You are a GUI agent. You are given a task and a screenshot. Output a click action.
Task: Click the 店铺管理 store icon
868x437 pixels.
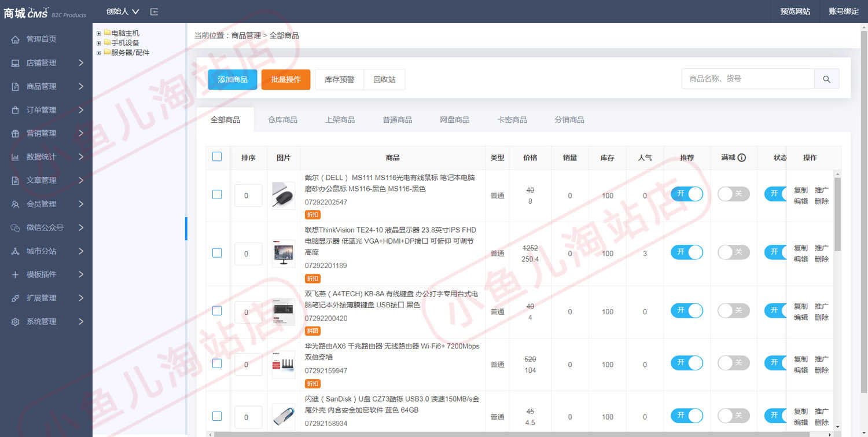(x=15, y=63)
